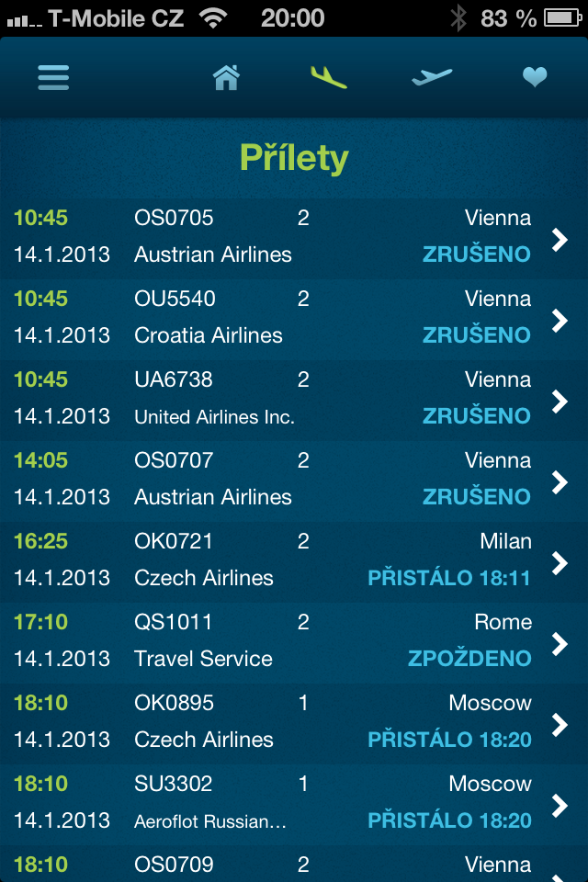Viewport: 588px width, 882px height.
Task: Show details arrow for flight OS0707
Action: (559, 481)
